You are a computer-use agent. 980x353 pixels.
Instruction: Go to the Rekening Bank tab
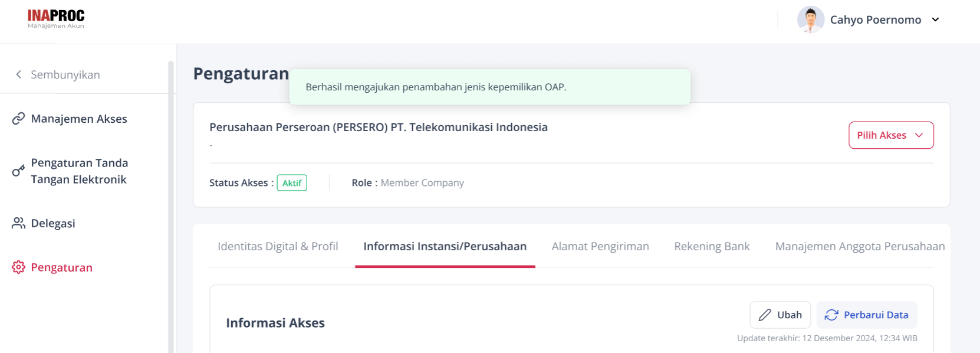[712, 246]
